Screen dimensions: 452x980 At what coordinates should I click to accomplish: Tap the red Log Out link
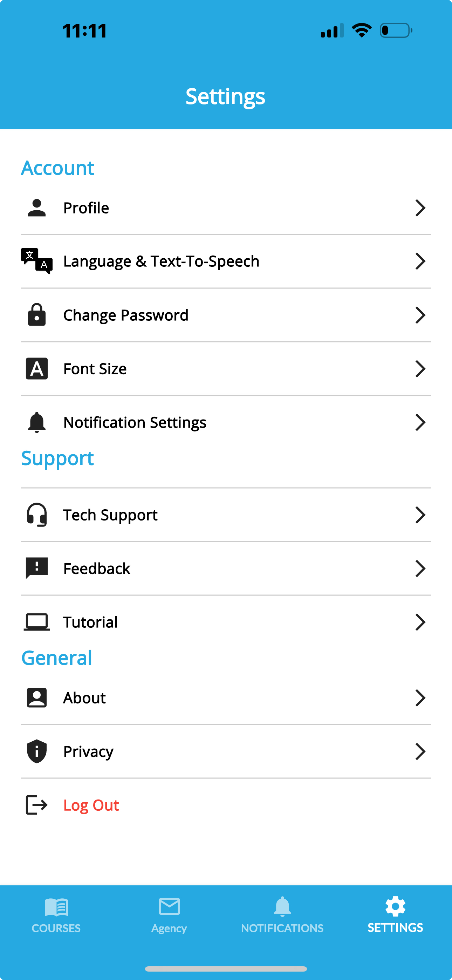(91, 805)
